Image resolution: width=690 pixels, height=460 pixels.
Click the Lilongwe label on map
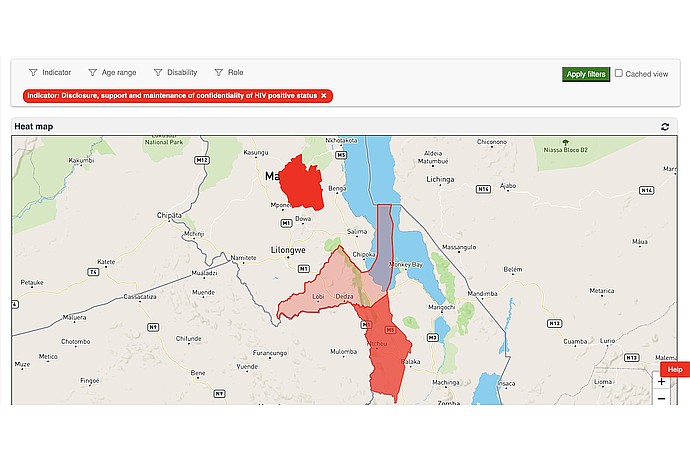coord(288,250)
